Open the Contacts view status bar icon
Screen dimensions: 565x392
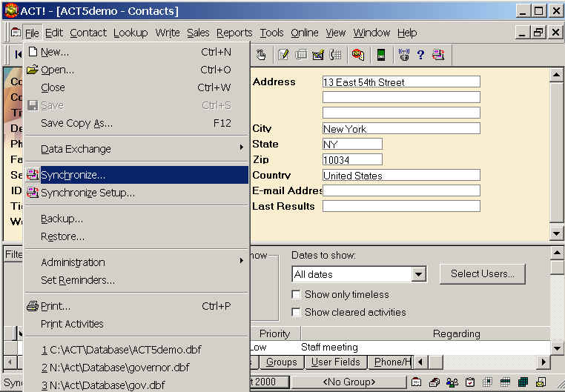coord(417,382)
